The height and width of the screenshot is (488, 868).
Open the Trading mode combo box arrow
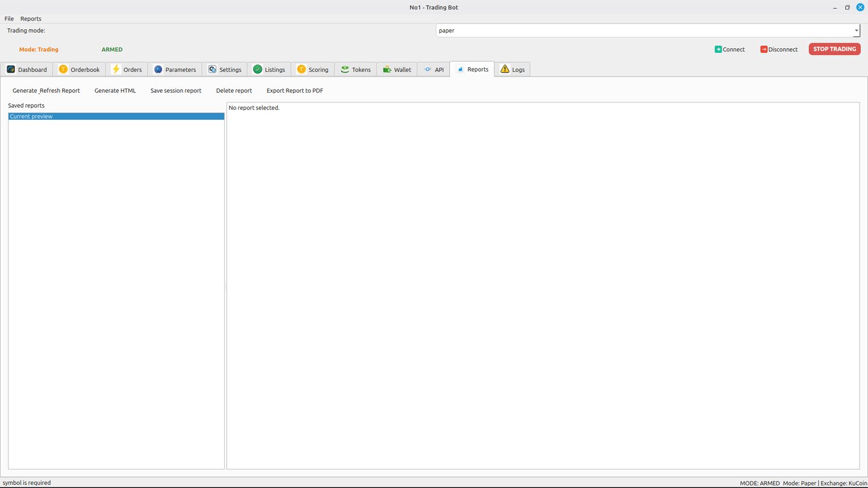(856, 30)
